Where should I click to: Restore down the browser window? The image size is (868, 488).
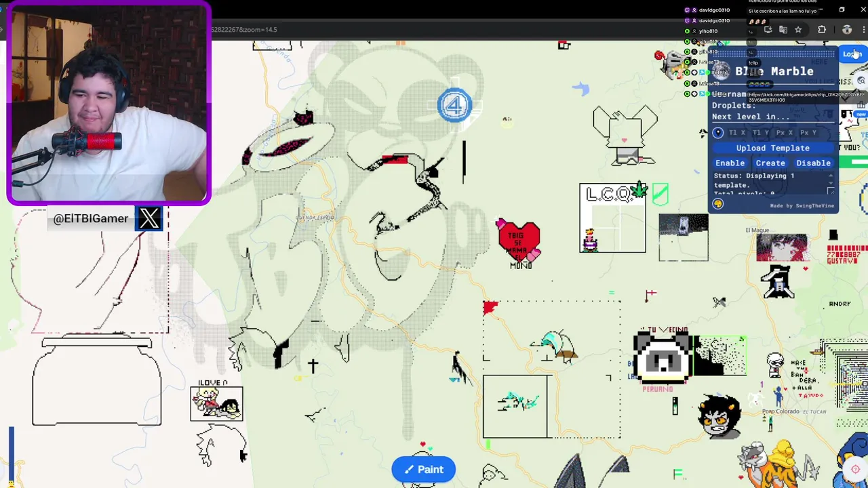(842, 9)
